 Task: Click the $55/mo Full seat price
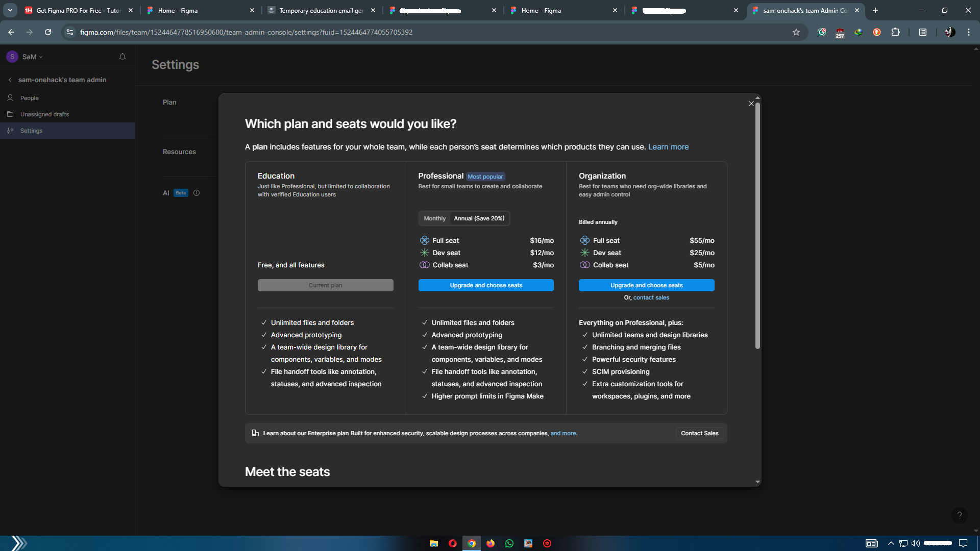tap(702, 240)
